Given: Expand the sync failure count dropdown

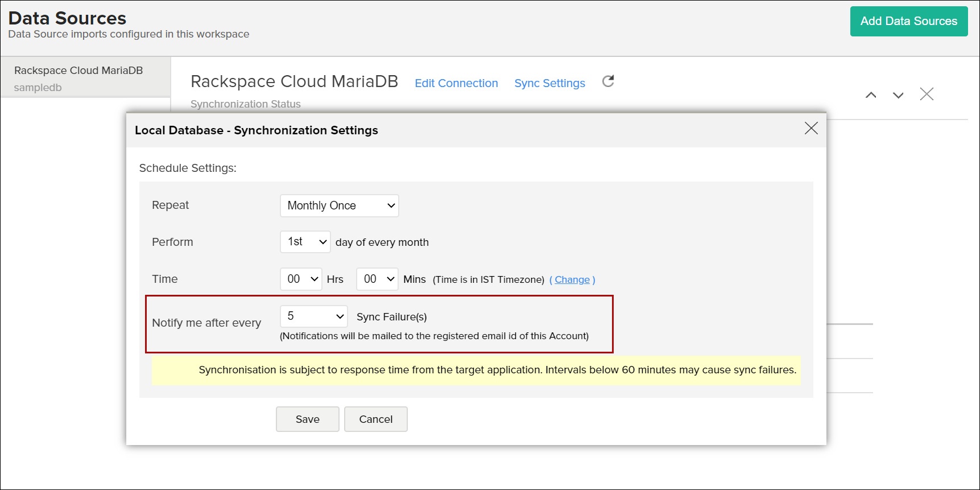Looking at the screenshot, I should (x=314, y=316).
